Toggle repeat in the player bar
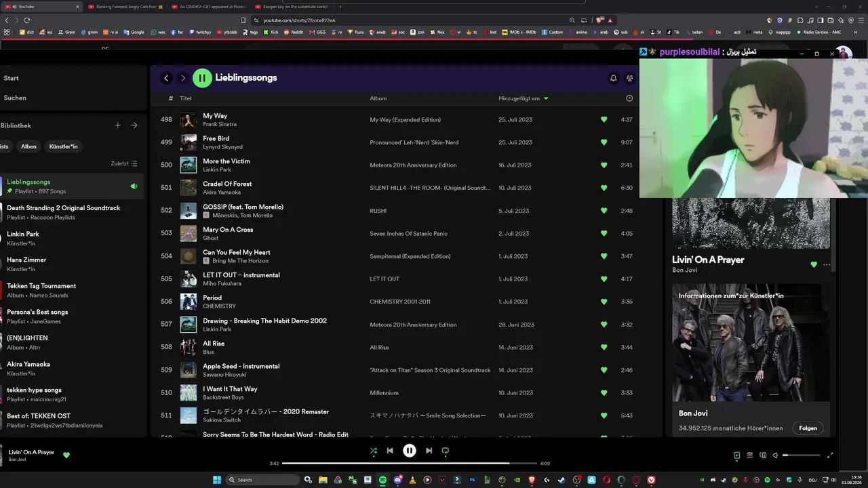The height and width of the screenshot is (488, 868). click(x=446, y=451)
